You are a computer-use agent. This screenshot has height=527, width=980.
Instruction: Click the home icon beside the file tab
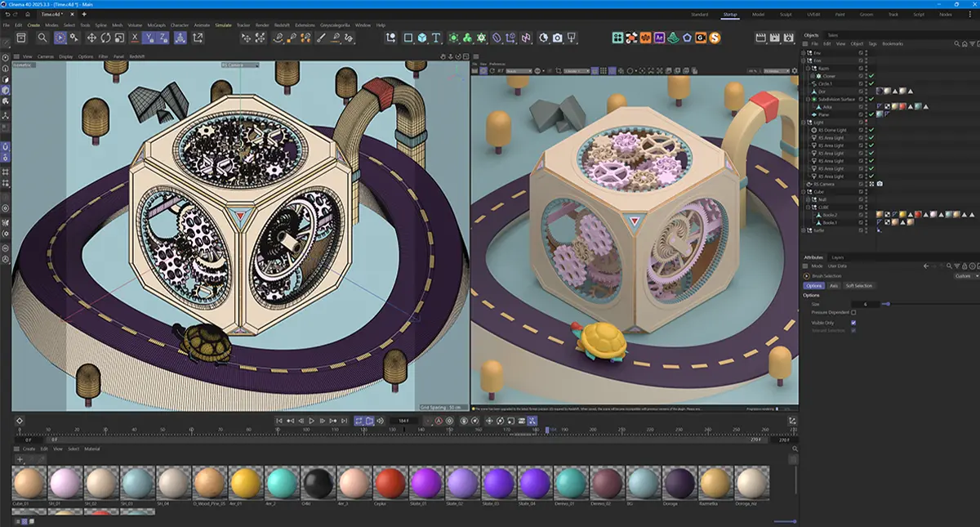click(28, 14)
